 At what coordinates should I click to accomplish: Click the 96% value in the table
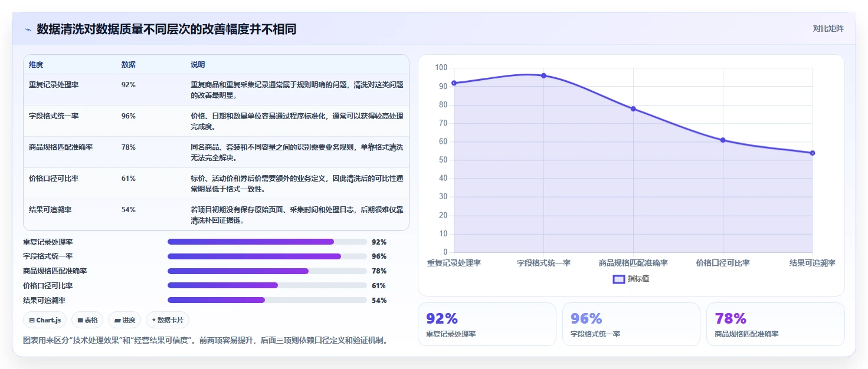tap(129, 116)
